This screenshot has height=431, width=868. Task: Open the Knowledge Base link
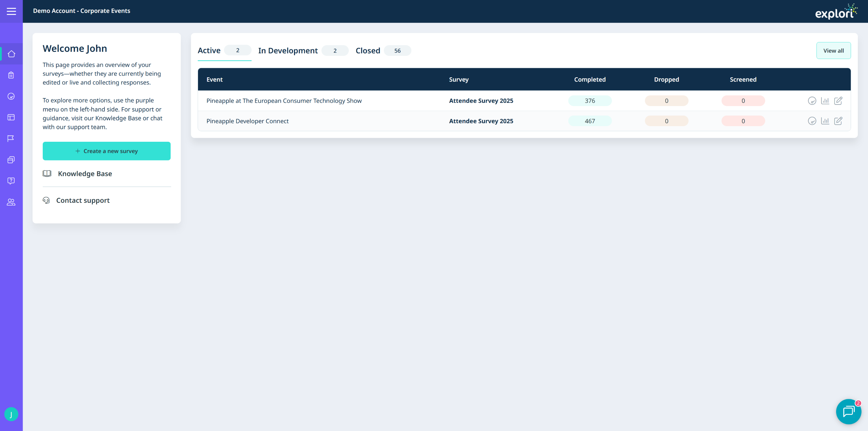tap(85, 174)
